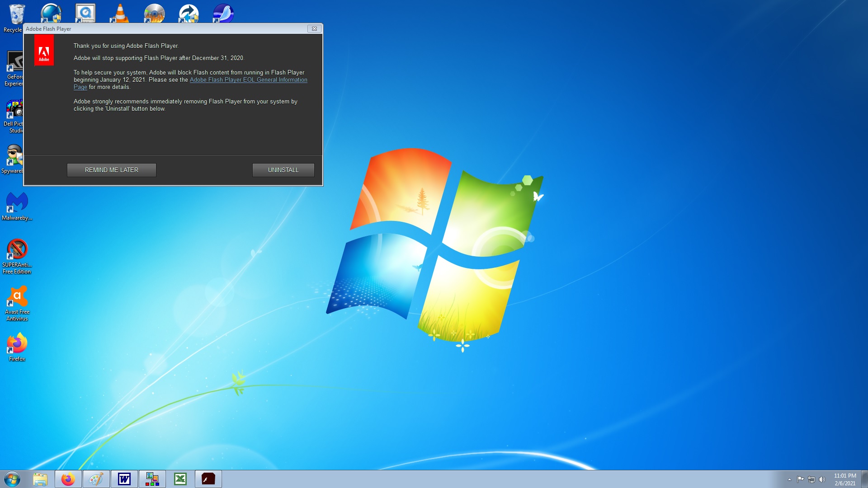The width and height of the screenshot is (868, 488).
Task: Open the volume speaker tray icon
Action: coord(822,479)
